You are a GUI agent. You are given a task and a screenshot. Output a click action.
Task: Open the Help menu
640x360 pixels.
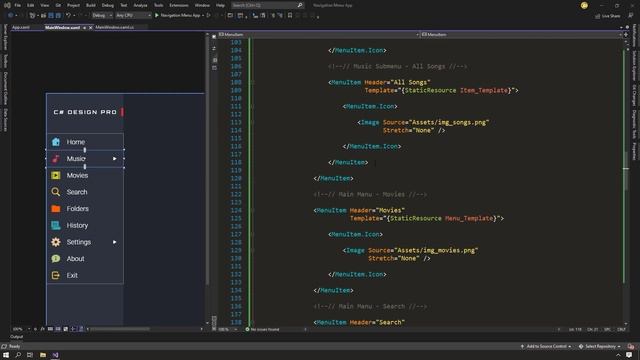coord(220,5)
